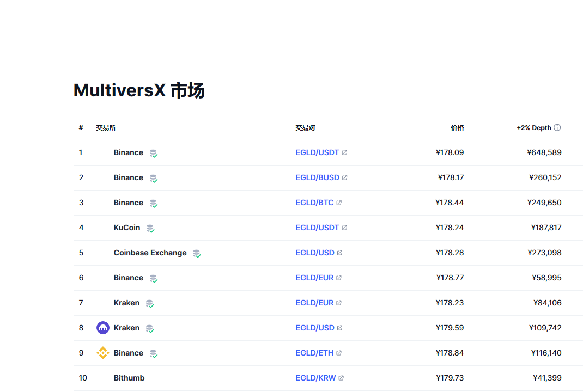
Task: Click the Kraken logo in row 8
Action: pos(103,328)
